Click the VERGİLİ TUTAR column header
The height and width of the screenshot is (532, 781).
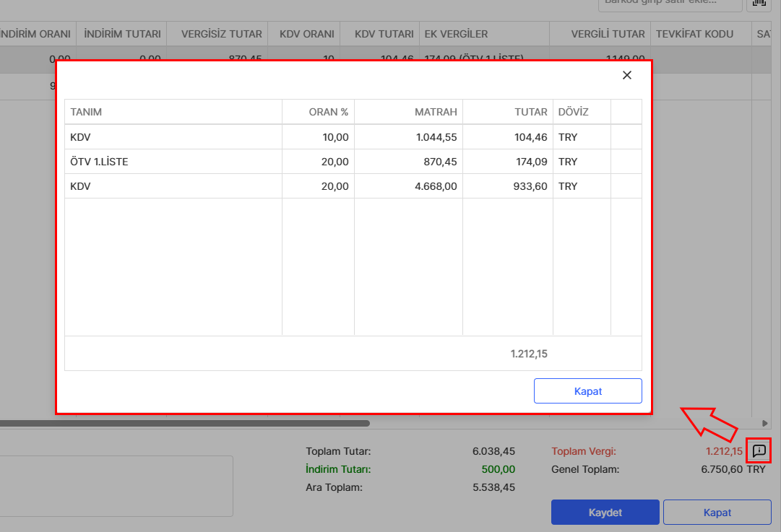click(x=600, y=34)
